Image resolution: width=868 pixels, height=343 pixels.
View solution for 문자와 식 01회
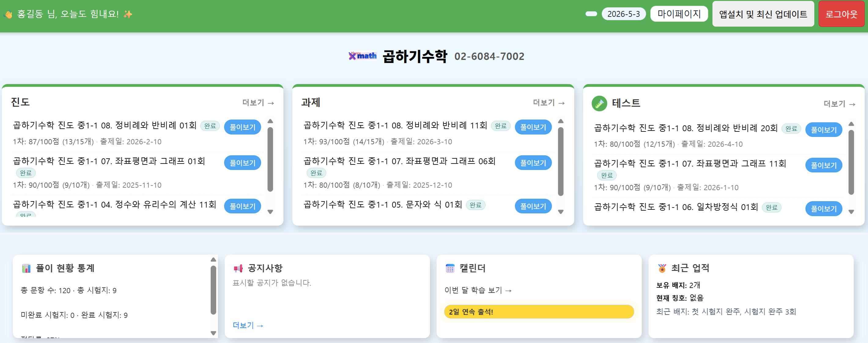[x=533, y=206]
